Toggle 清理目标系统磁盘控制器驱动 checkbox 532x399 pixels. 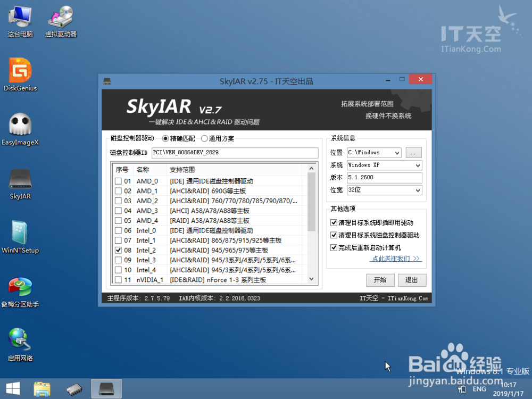(x=334, y=235)
